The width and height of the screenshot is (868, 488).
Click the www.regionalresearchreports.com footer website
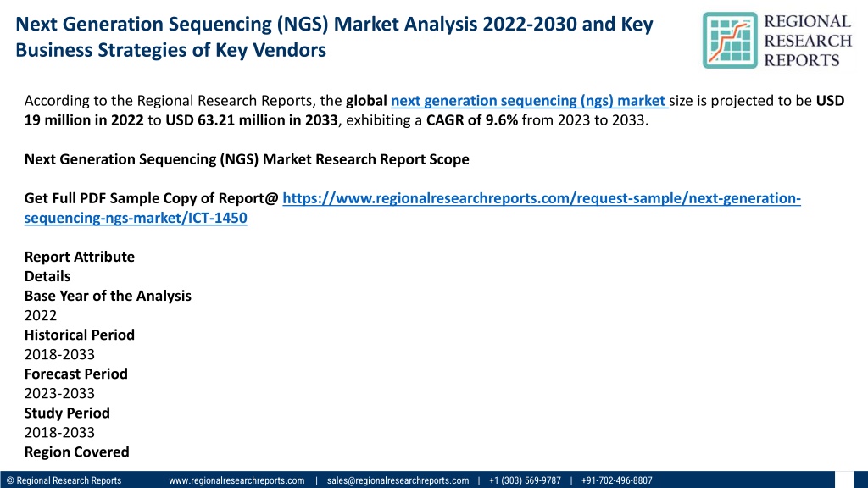[x=236, y=480]
